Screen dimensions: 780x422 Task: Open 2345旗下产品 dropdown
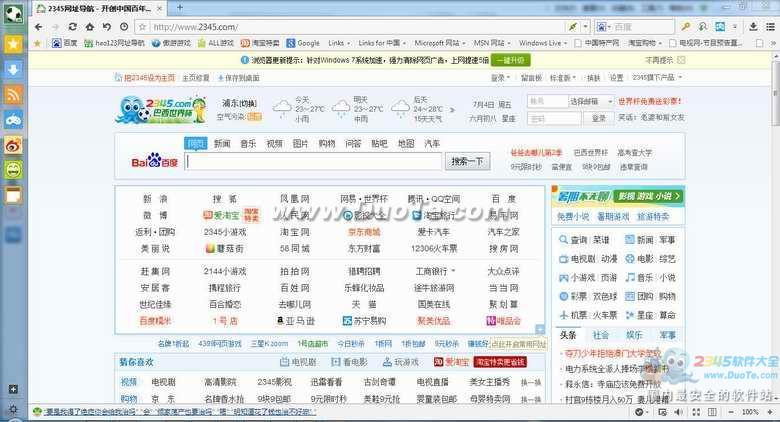pyautogui.click(x=657, y=78)
